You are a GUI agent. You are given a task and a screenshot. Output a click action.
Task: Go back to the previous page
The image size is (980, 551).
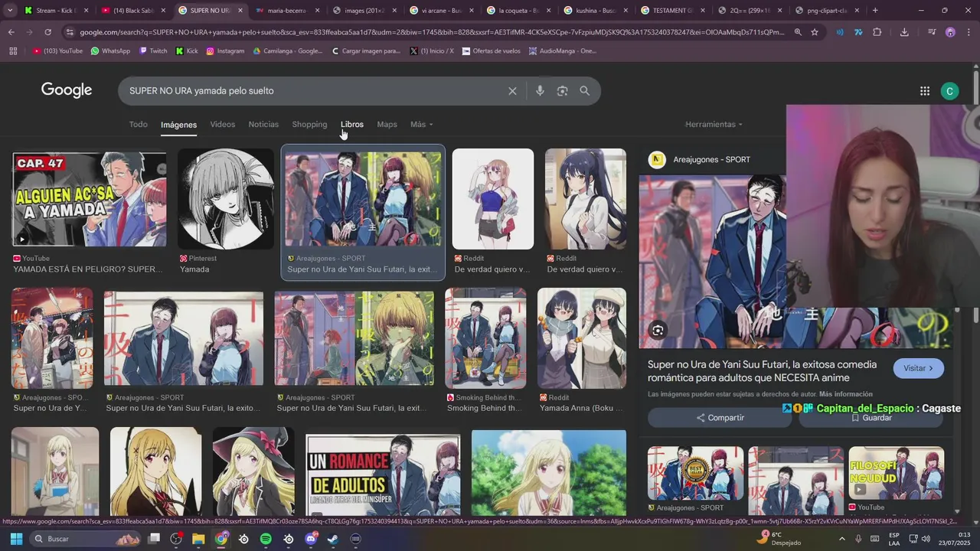tap(11, 32)
